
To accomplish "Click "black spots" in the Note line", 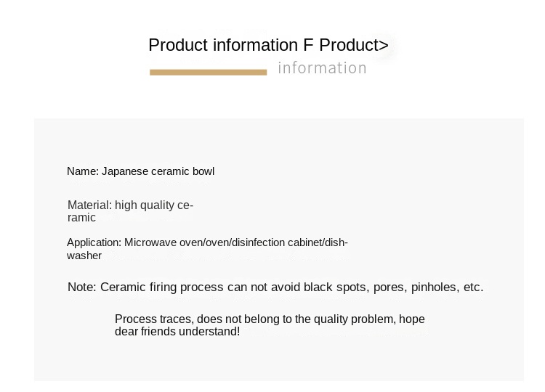I will (x=335, y=287).
